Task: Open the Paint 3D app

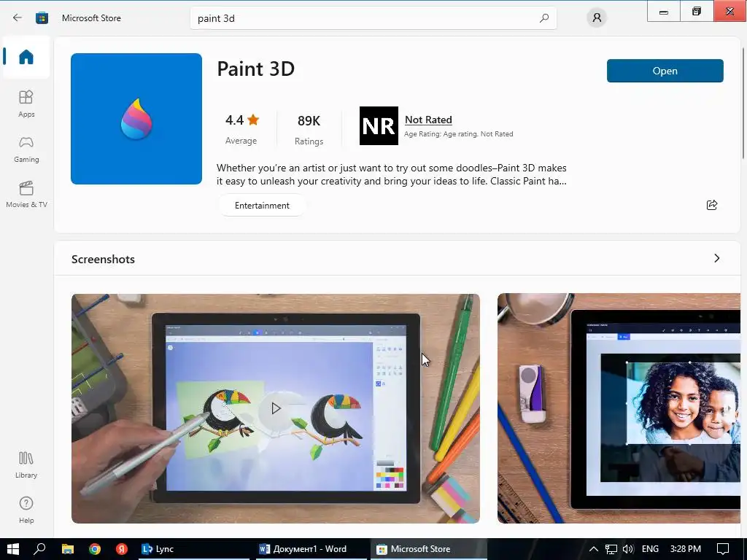Action: pyautogui.click(x=665, y=71)
